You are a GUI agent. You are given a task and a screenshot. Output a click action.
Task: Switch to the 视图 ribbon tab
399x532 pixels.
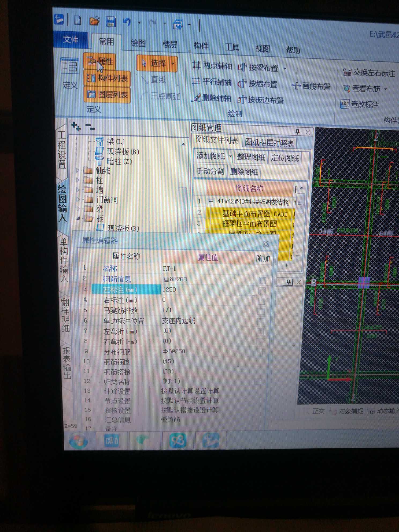(262, 49)
